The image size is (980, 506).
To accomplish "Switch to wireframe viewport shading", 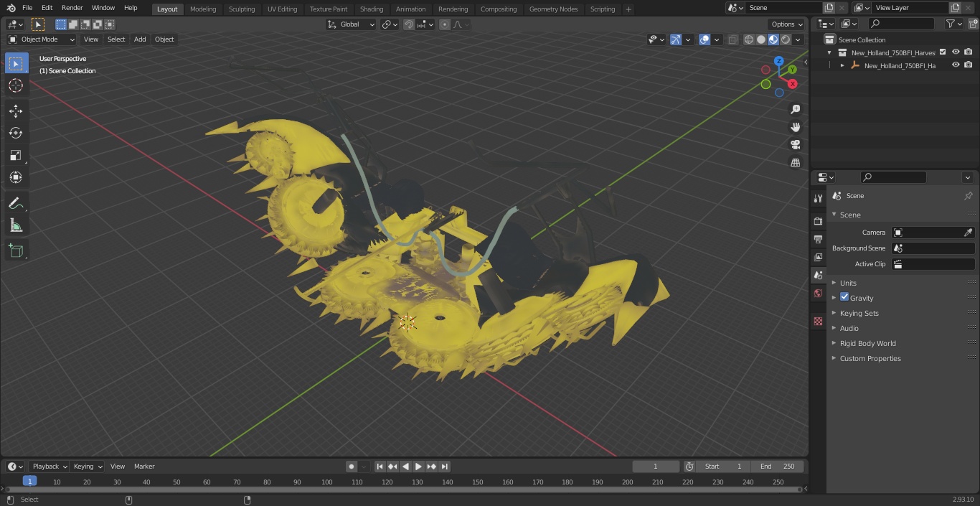I will pyautogui.click(x=749, y=39).
